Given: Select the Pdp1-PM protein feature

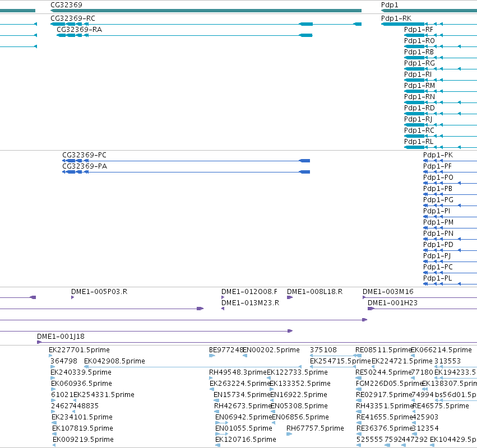Looking at the screenshot, I should (450, 228).
